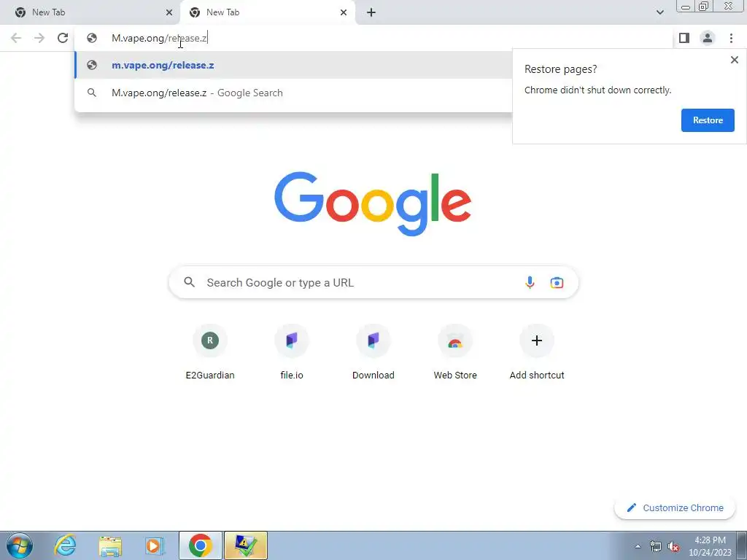This screenshot has height=560, width=747.
Task: Click magnifier icon in search box
Action: click(x=189, y=282)
